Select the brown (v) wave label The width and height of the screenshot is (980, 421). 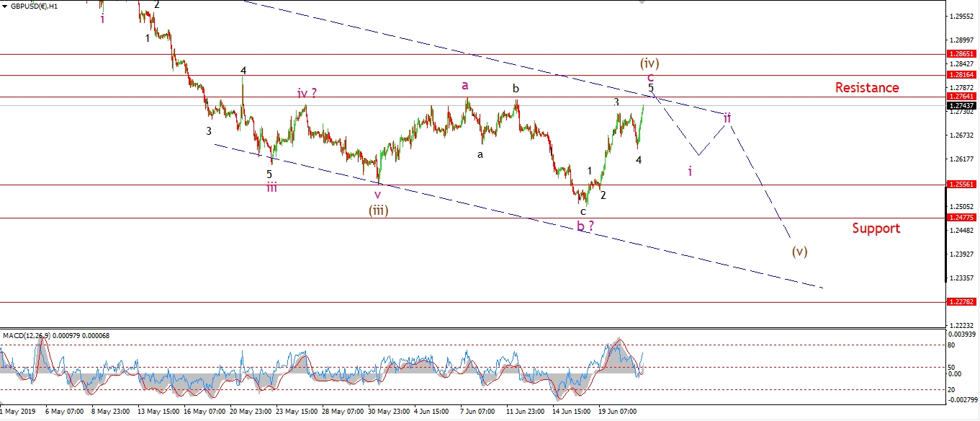tap(799, 252)
